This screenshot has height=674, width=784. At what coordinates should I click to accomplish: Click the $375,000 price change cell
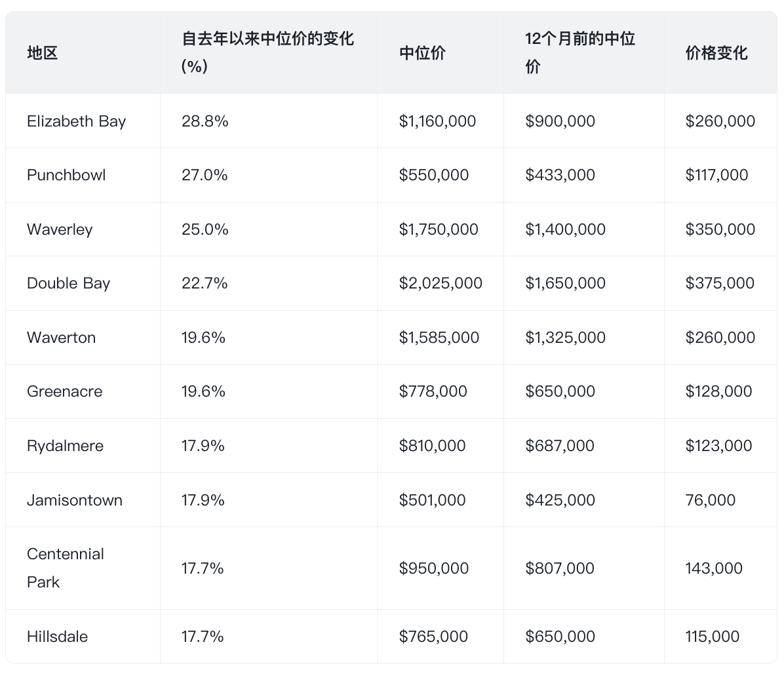click(x=720, y=283)
